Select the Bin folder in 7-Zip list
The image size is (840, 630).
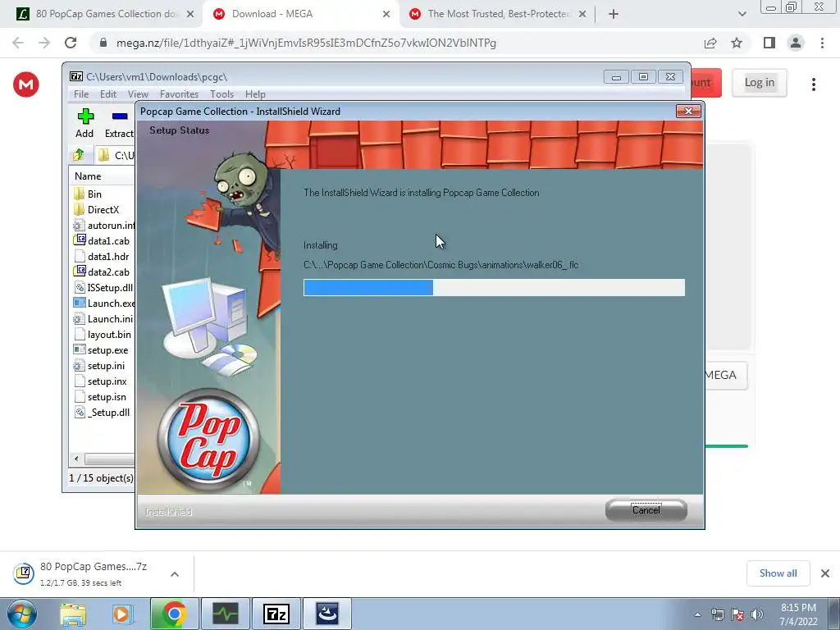tap(94, 194)
